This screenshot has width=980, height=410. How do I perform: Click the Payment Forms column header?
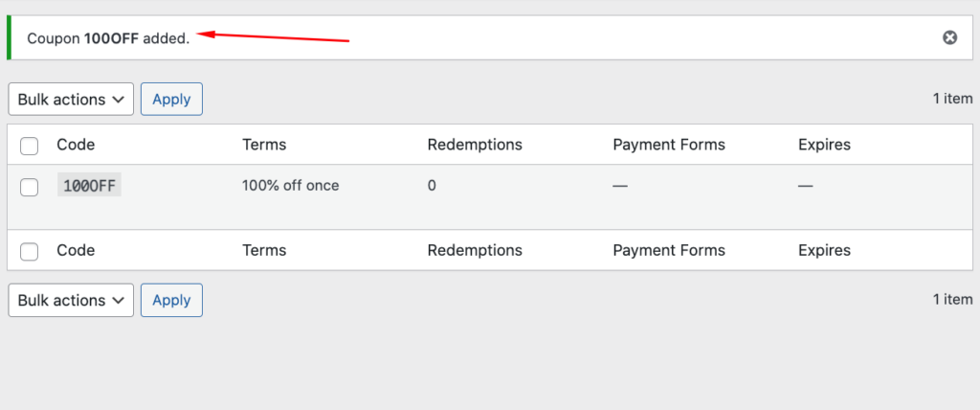click(x=669, y=145)
